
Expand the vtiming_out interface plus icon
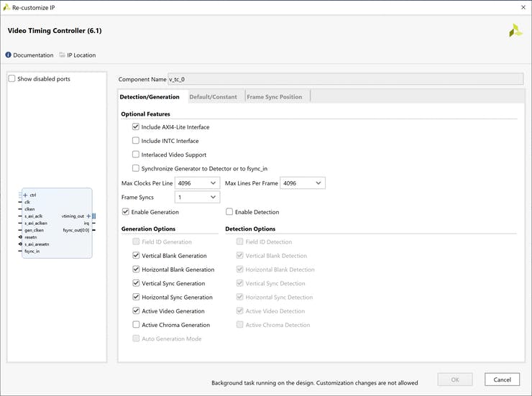(x=88, y=216)
